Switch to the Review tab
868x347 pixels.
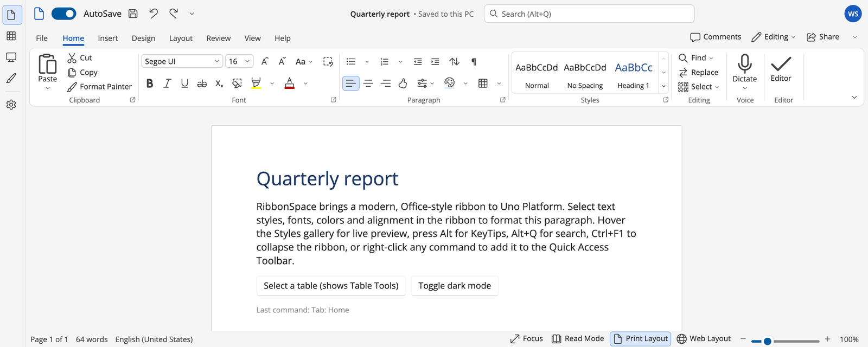pos(218,38)
